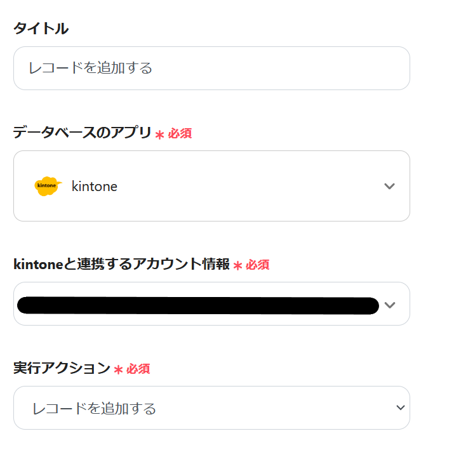Image resolution: width=461 pixels, height=476 pixels.
Task: Click red asterisk next to アカウント情報
Action: (x=237, y=266)
